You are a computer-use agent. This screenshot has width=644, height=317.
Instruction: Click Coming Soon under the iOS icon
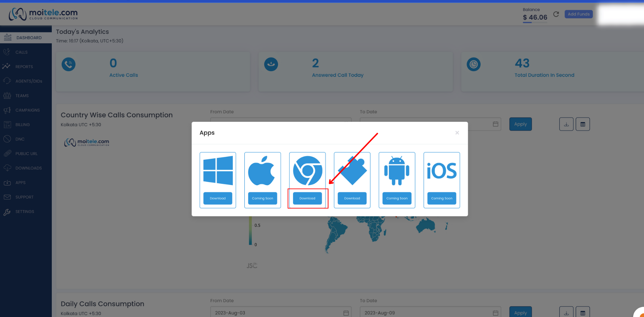(x=442, y=198)
